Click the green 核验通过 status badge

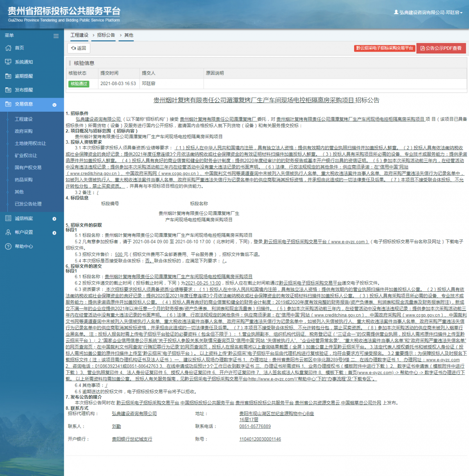(x=79, y=84)
